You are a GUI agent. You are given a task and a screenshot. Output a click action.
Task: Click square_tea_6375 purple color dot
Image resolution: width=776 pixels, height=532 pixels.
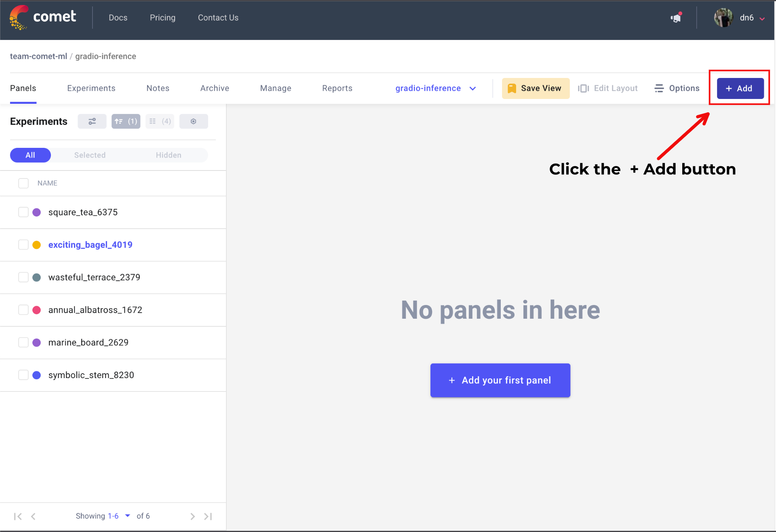coord(36,212)
